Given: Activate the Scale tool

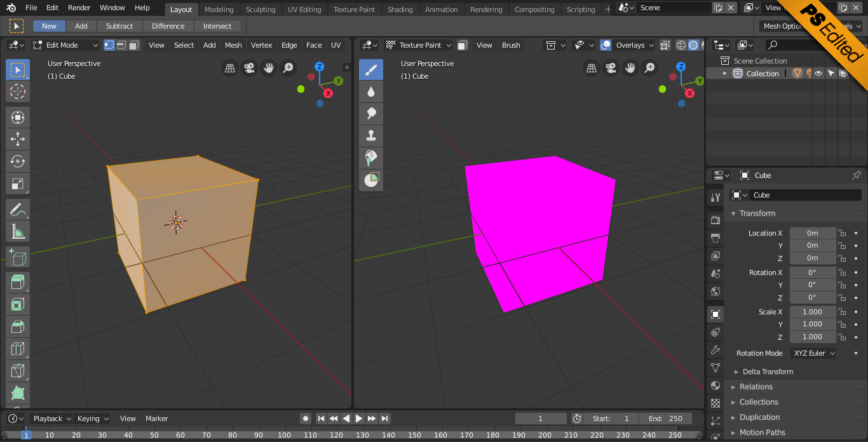Looking at the screenshot, I should pyautogui.click(x=18, y=184).
